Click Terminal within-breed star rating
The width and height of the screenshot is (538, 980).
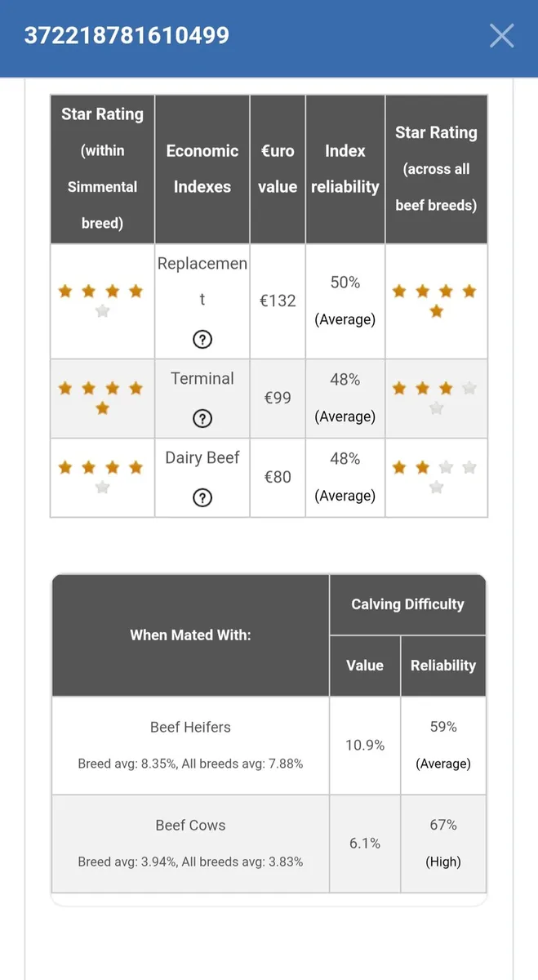pyautogui.click(x=101, y=398)
